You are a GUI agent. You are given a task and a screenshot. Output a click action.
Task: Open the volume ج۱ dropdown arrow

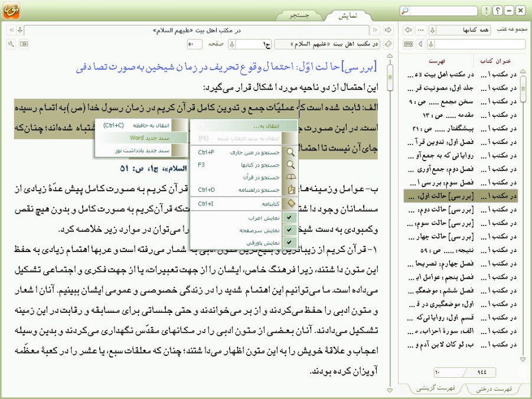coord(232,44)
